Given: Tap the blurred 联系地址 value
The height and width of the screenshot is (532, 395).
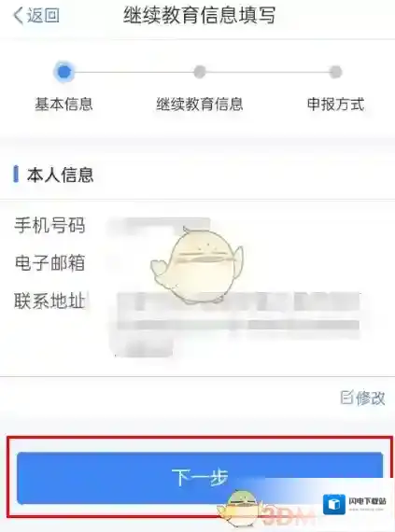Looking at the screenshot, I should click(237, 322).
